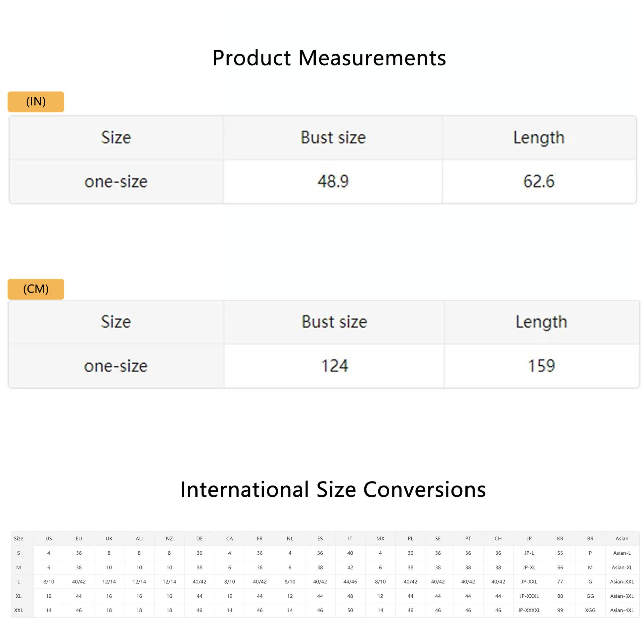The image size is (644, 644).
Task: Click the 159 length value cell
Action: [x=541, y=366]
